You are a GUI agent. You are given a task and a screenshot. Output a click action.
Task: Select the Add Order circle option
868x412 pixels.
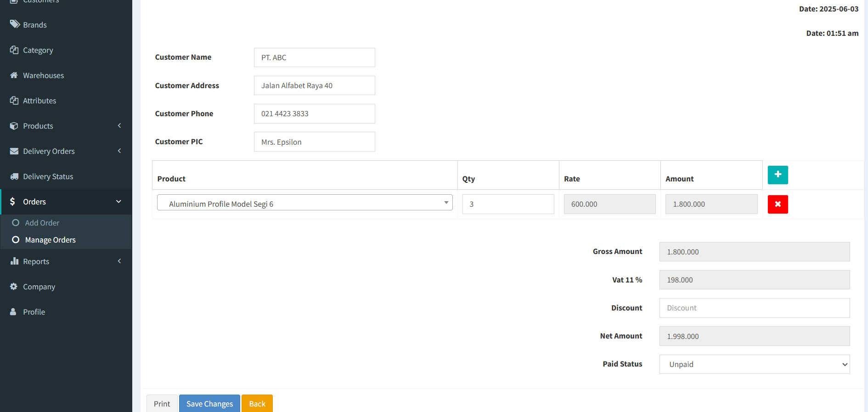[16, 223]
